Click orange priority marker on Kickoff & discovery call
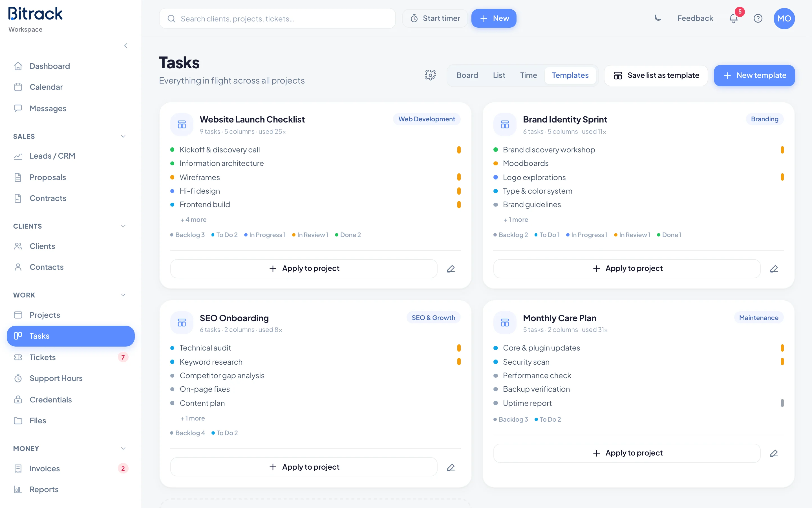 coord(459,150)
